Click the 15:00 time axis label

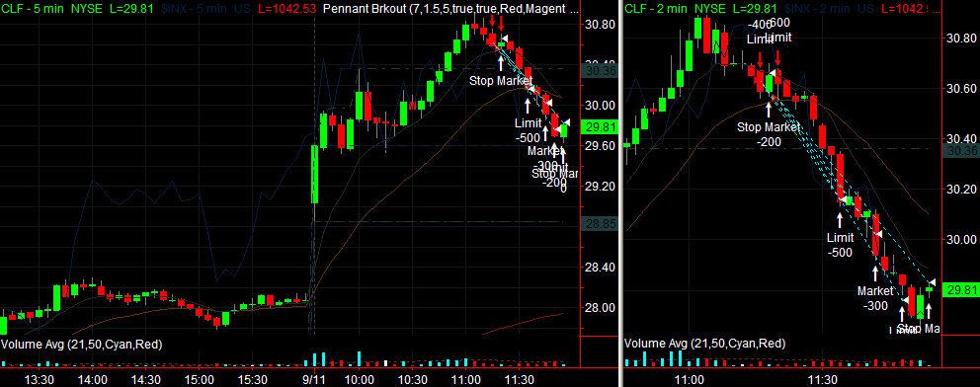200,379
